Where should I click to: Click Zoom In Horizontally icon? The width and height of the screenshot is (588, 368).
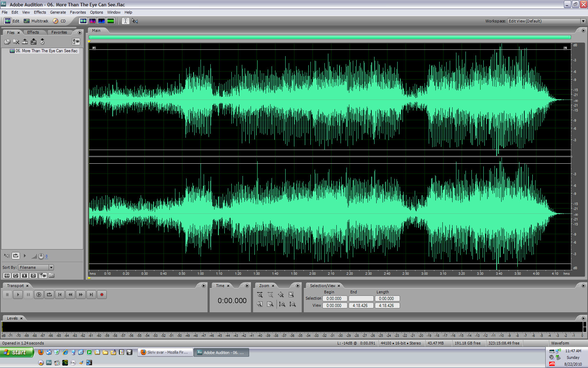(x=260, y=295)
